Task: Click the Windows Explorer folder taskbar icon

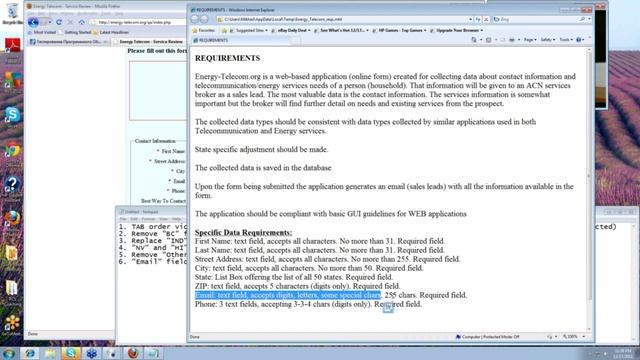Action: pyautogui.click(x=50, y=353)
